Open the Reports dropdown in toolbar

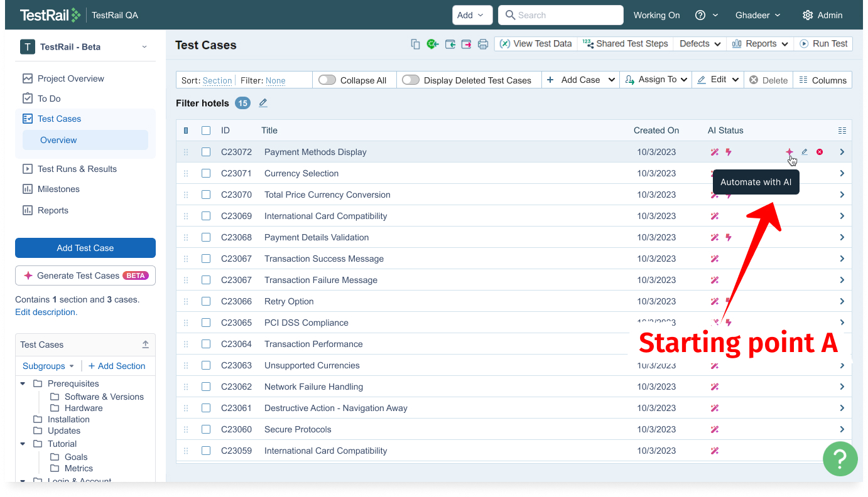[761, 44]
